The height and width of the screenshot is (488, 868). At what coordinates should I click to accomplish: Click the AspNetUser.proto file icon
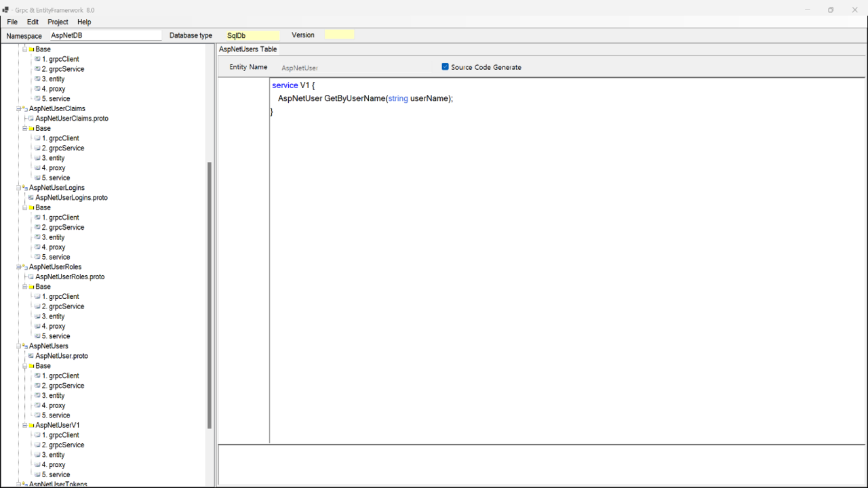31,356
